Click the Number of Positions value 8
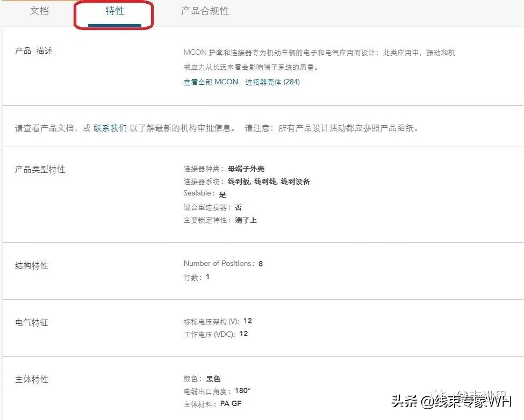The height and width of the screenshot is (420, 524). (261, 264)
